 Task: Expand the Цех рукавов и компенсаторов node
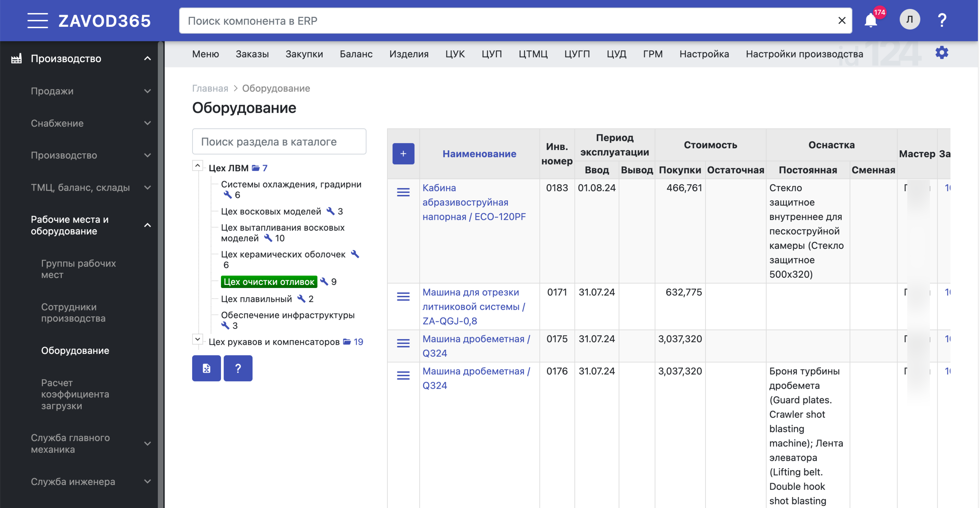198,339
